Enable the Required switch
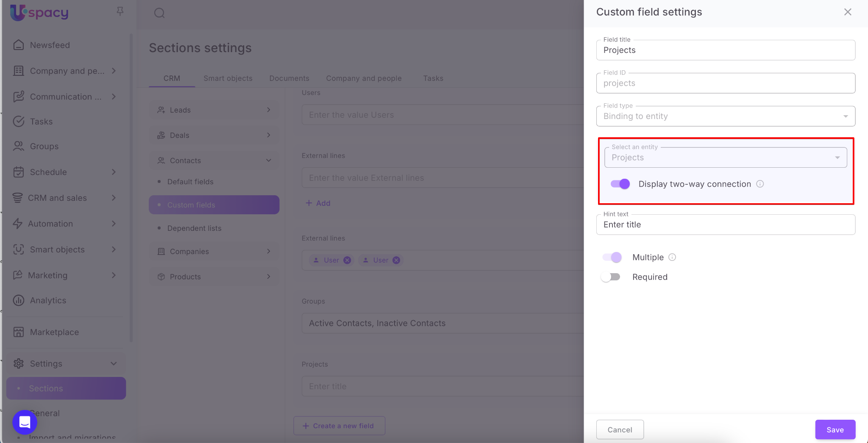The image size is (868, 443). [611, 277]
